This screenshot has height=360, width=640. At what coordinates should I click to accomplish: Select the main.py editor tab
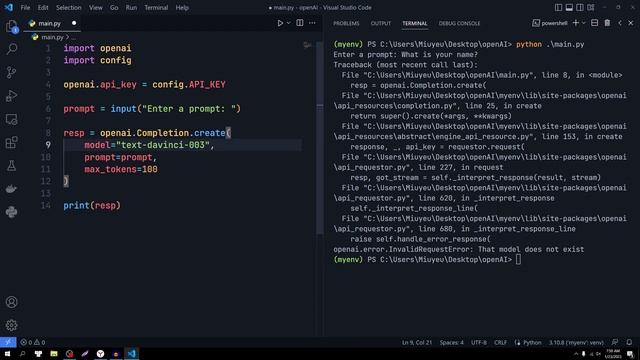pos(52,23)
